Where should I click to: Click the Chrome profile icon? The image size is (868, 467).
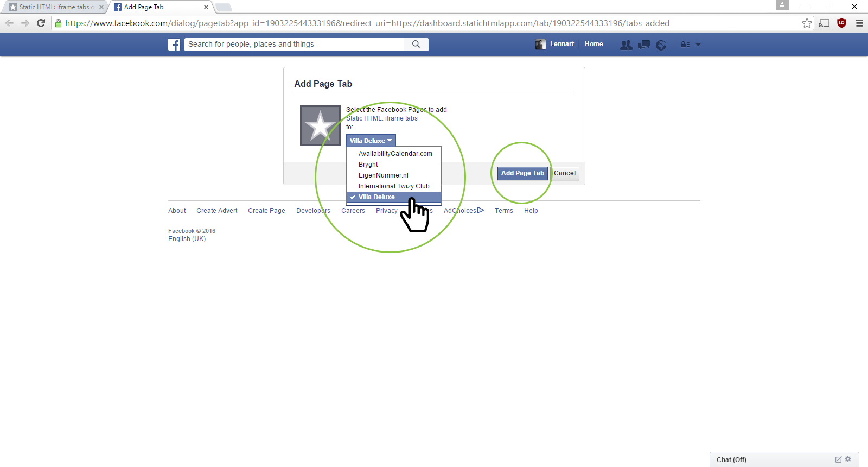782,5
